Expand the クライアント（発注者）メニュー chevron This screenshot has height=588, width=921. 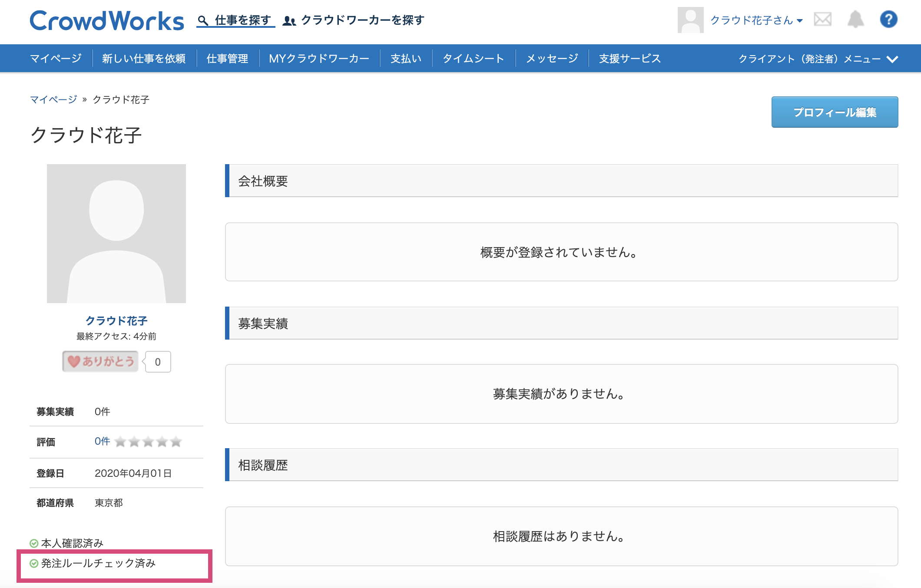892,59
